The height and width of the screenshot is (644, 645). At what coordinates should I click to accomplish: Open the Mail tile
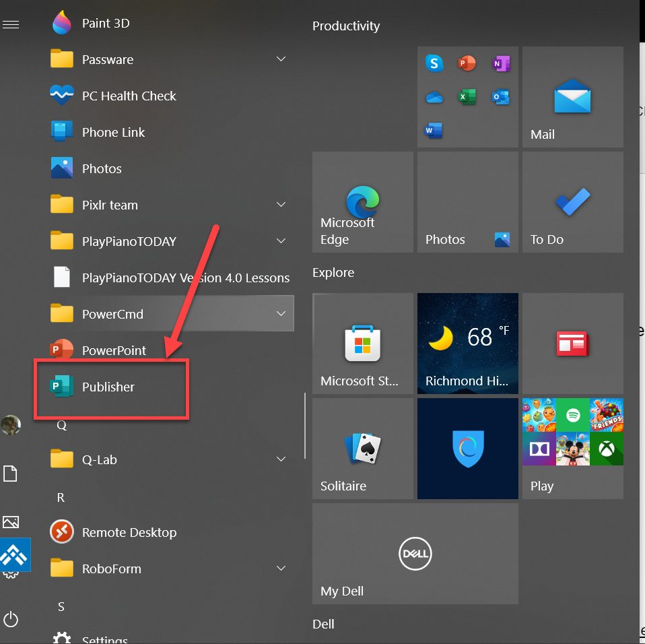[x=572, y=97]
